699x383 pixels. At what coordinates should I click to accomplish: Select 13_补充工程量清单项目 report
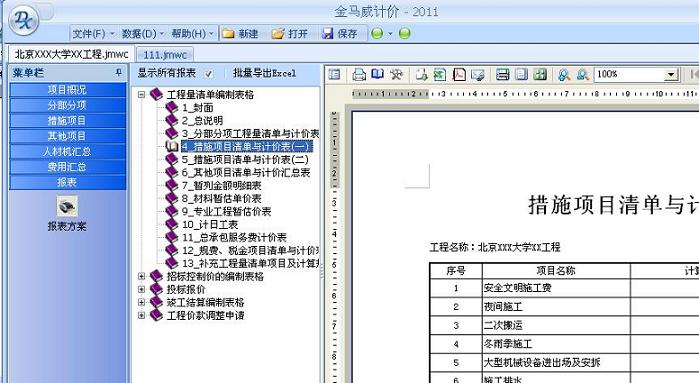click(x=250, y=263)
